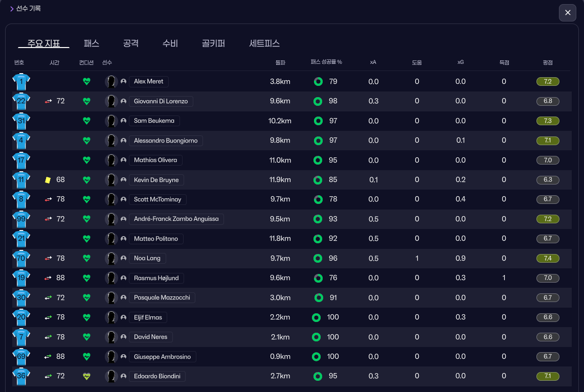Click Højlund's silhouette portrait
584x392 pixels.
(x=111, y=278)
